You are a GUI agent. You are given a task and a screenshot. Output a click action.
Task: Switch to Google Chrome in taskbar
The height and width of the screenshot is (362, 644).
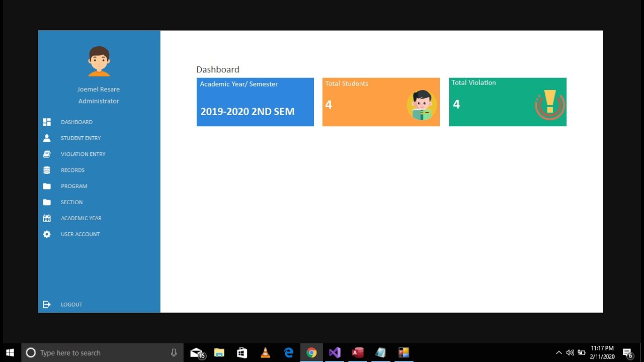click(x=311, y=352)
